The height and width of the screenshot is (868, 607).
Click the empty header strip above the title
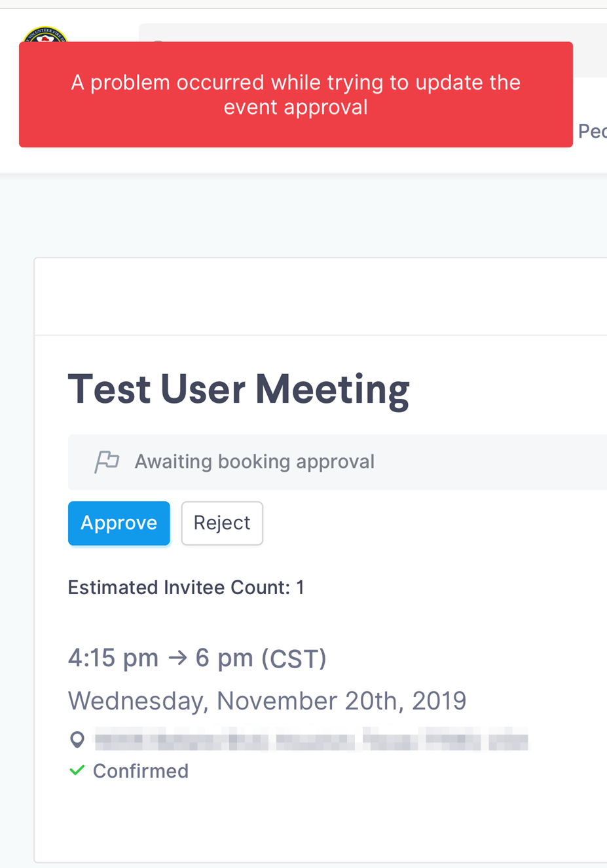coord(321,297)
